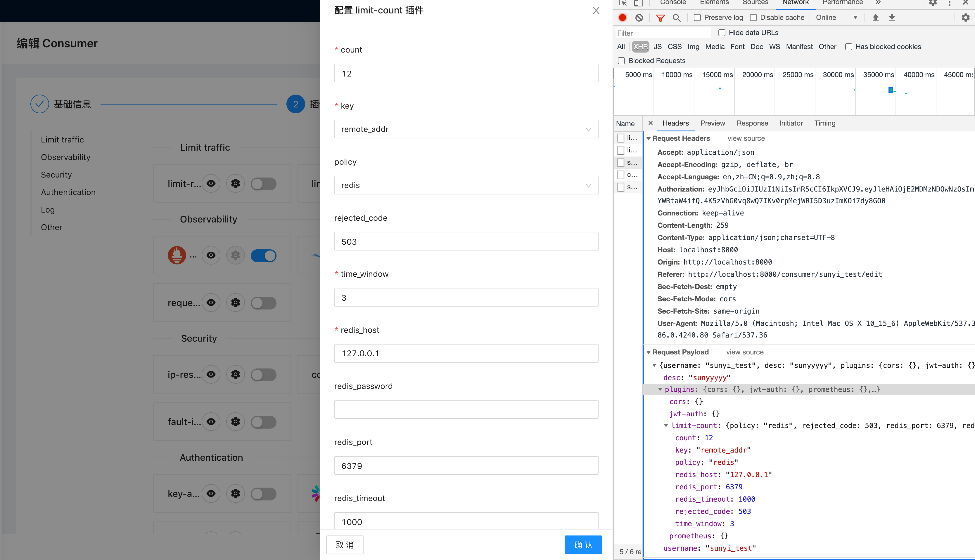Click the import HAR upload arrow icon

point(875,18)
